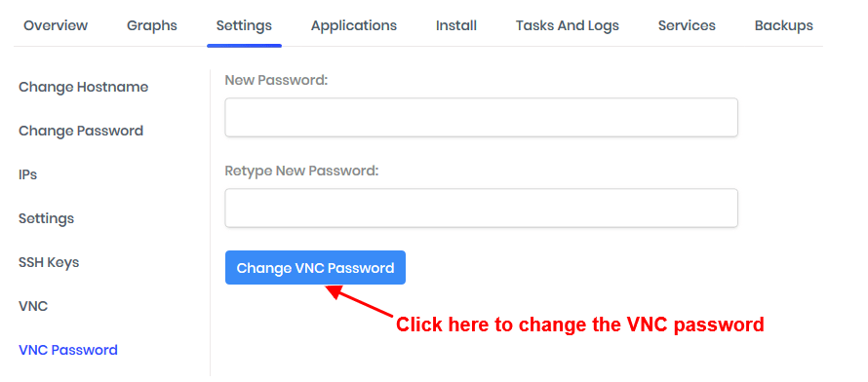Image resolution: width=868 pixels, height=382 pixels.
Task: Click the "New Password:" field label
Action: point(277,80)
